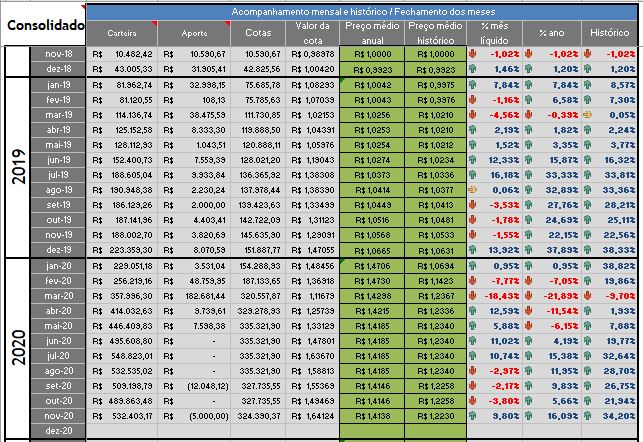643x442 pixels.
Task: Select Carteira value 10.482,42 for nov-18
Action: [x=122, y=54]
